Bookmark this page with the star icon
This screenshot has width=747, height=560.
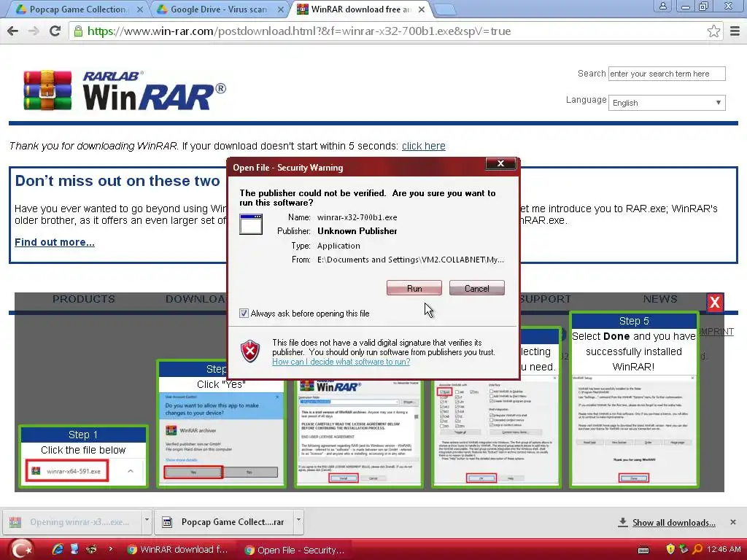pos(713,31)
